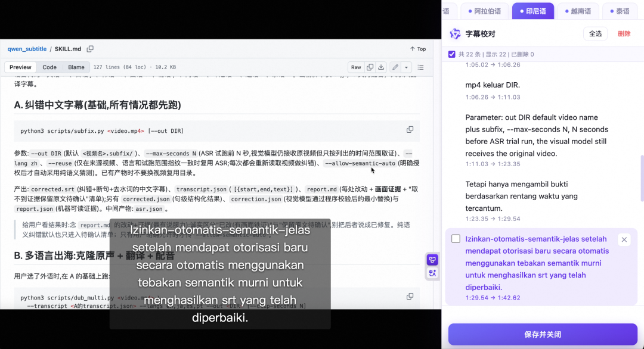Switch to the Code file view
644x349 pixels.
coord(49,67)
